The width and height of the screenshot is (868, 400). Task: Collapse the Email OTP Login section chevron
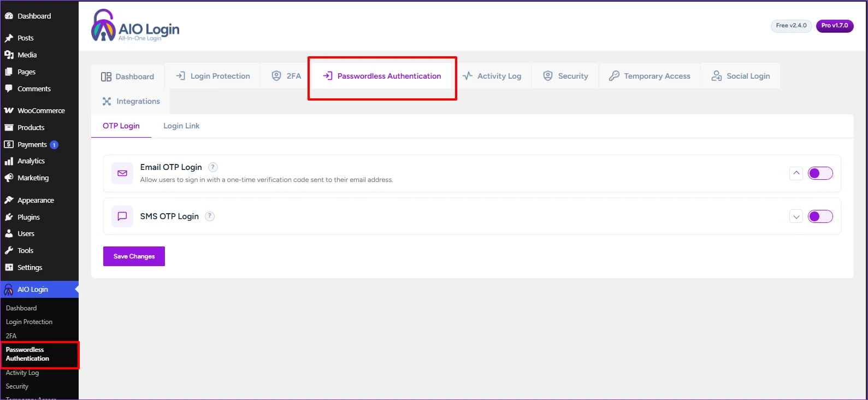point(796,173)
